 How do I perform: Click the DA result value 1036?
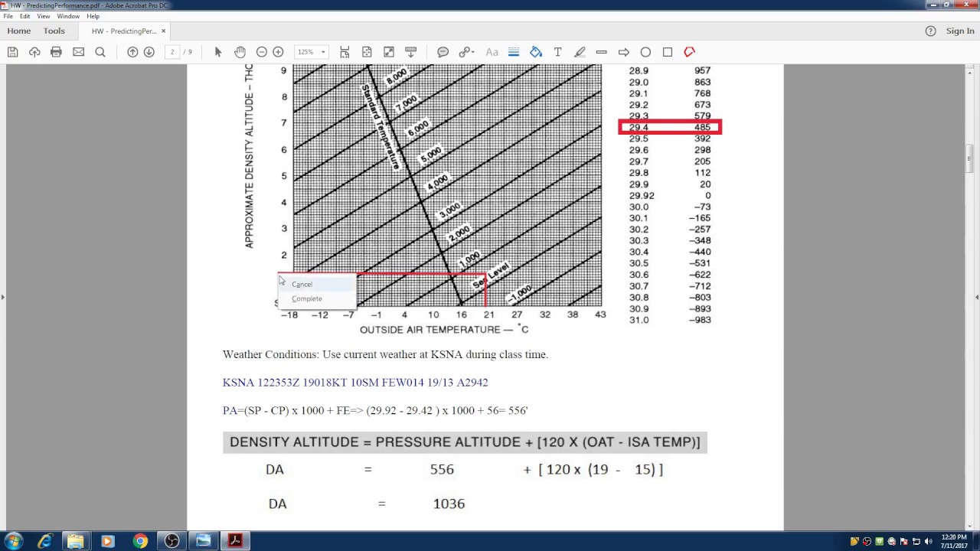click(x=449, y=504)
